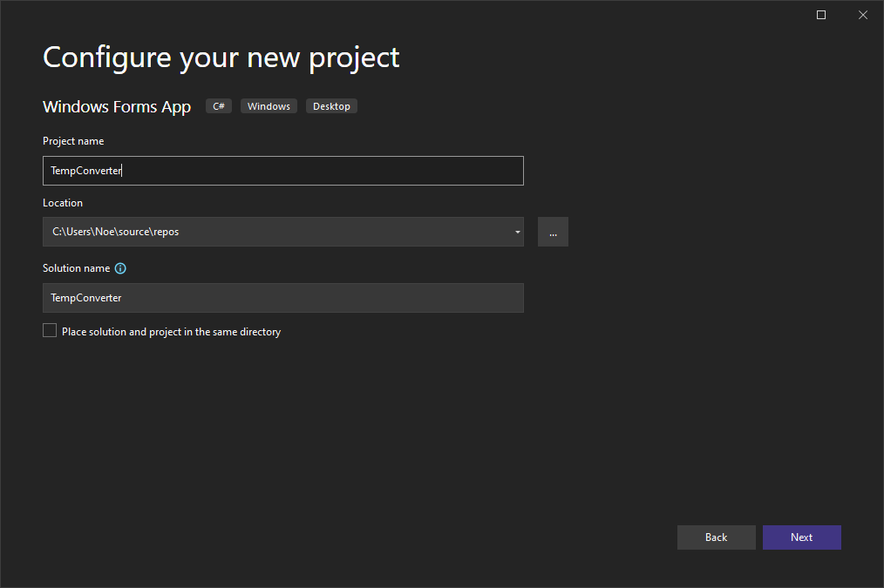Click the Configure your new project heading
884x588 pixels.
pos(221,57)
